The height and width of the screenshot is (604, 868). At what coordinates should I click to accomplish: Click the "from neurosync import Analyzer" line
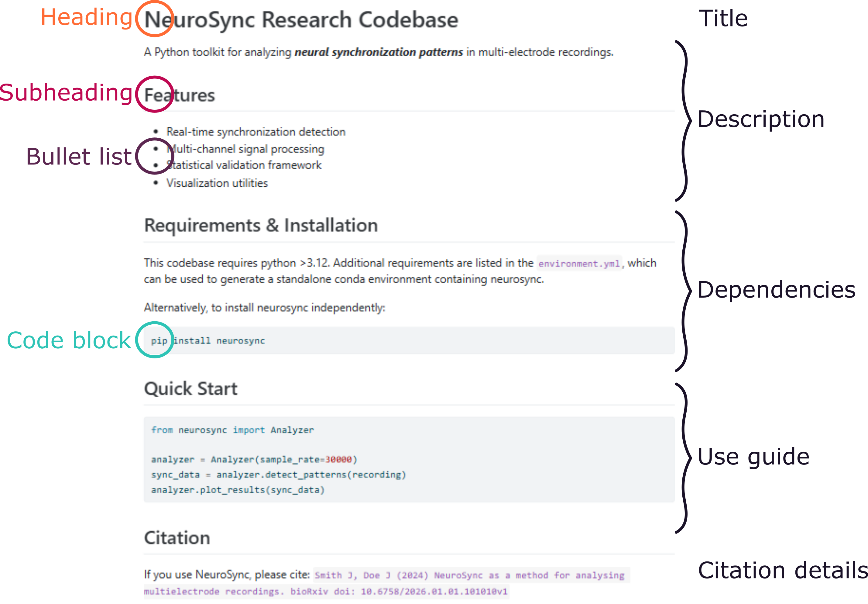(232, 430)
